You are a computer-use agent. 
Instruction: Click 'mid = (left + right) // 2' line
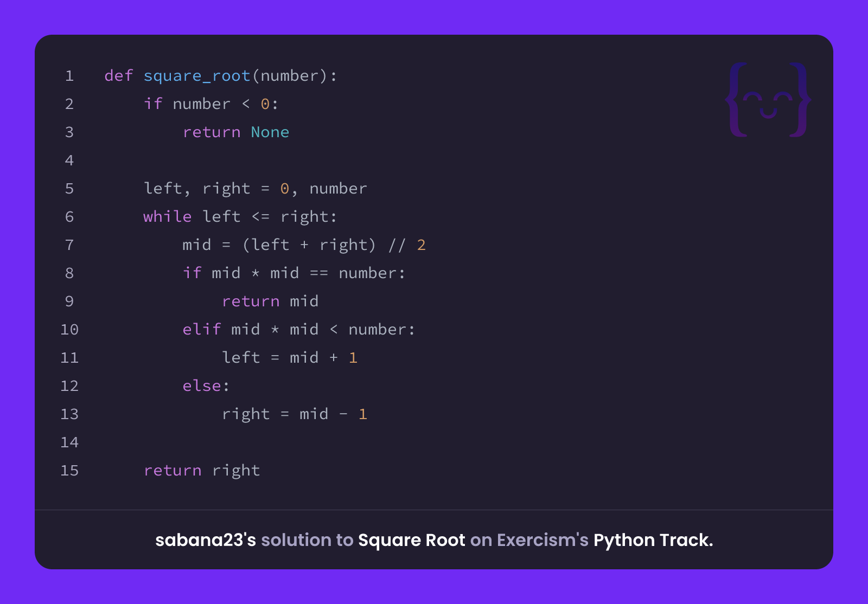(x=304, y=245)
